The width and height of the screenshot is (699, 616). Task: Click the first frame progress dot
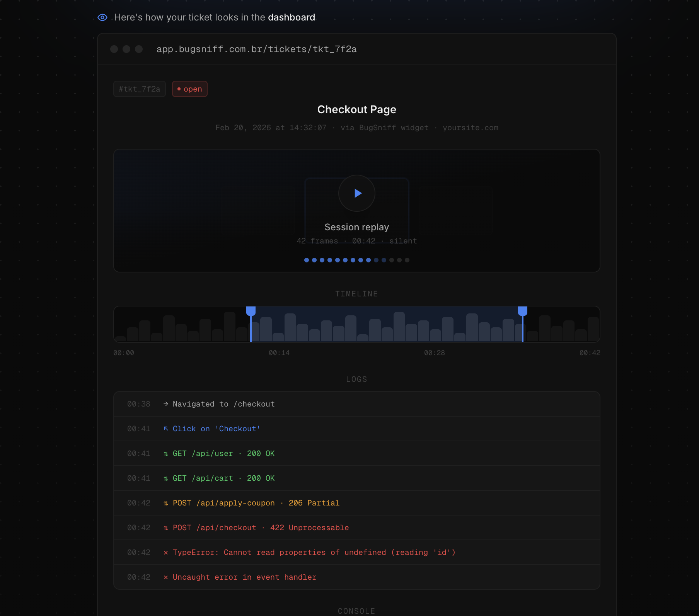307,260
